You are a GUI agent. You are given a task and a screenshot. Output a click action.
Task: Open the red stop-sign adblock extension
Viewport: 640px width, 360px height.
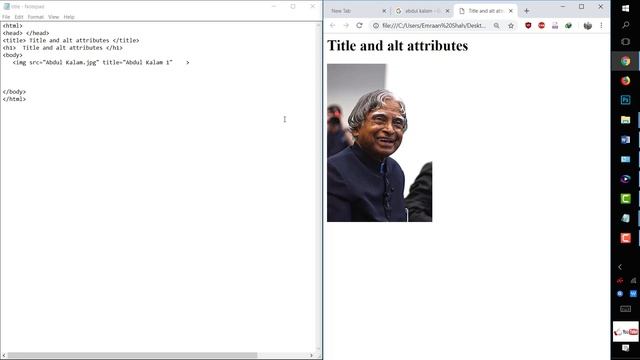[x=541, y=25]
